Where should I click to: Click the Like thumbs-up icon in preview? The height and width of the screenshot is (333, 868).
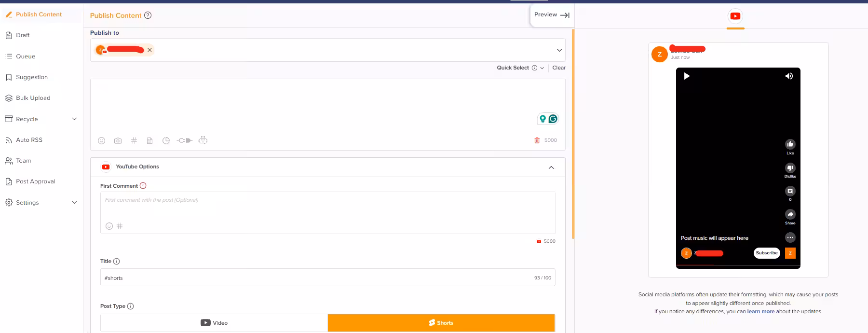[x=790, y=144]
